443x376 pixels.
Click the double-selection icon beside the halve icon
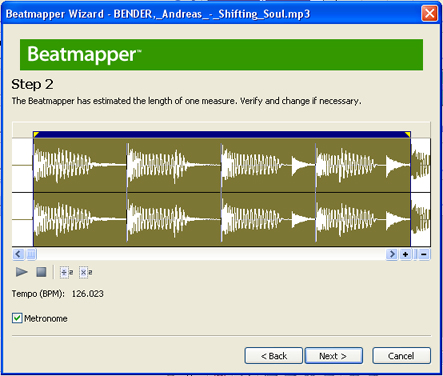[x=86, y=272]
